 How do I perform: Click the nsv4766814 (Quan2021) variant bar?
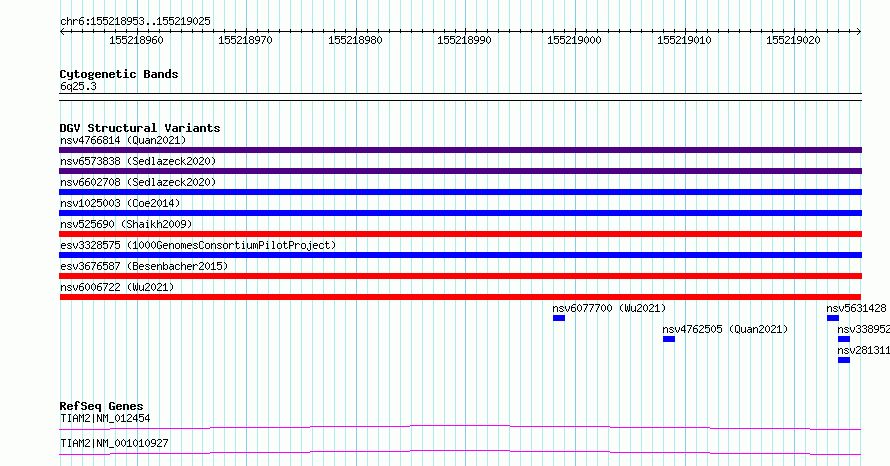tap(460, 150)
